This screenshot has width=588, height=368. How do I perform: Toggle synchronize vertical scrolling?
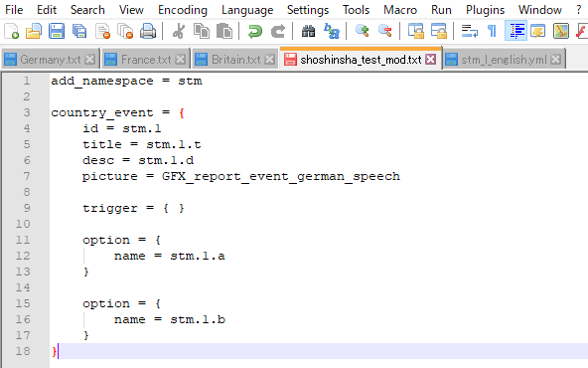point(416,31)
